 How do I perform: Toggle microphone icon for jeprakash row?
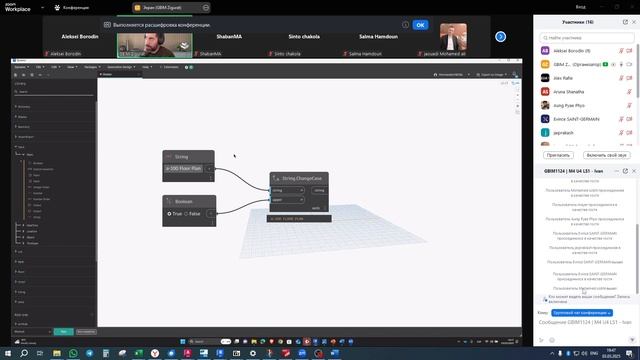pos(621,133)
